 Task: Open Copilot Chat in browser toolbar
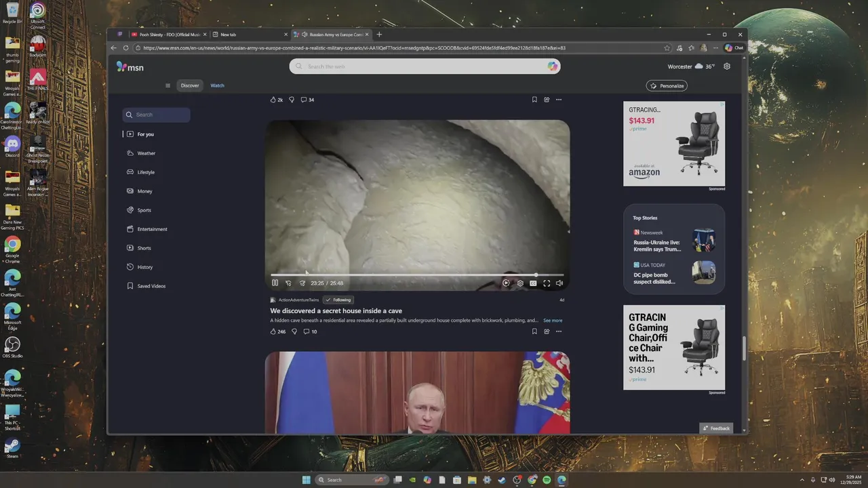[734, 48]
